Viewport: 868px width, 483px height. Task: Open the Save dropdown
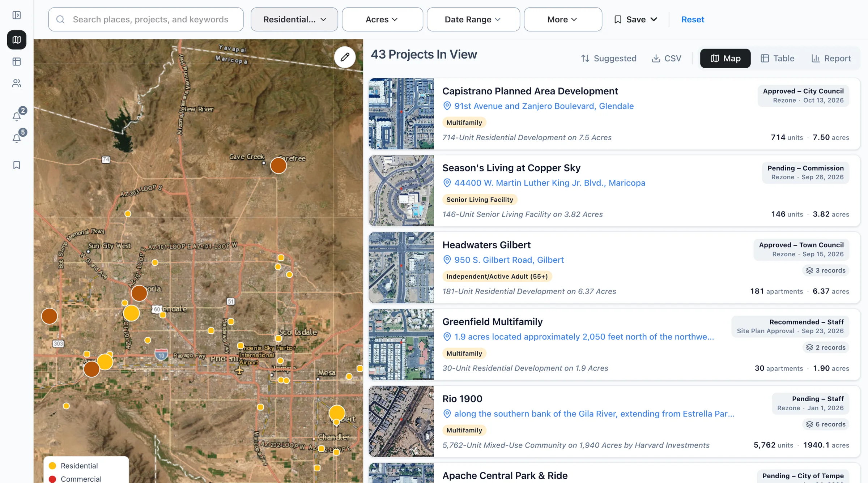[x=636, y=20]
